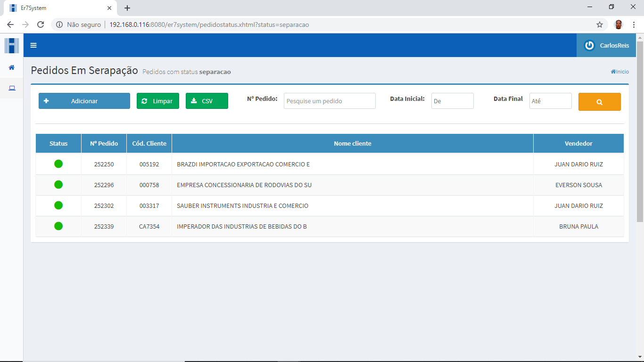The height and width of the screenshot is (362, 644).
Task: Click client code 003317
Action: pos(149,206)
